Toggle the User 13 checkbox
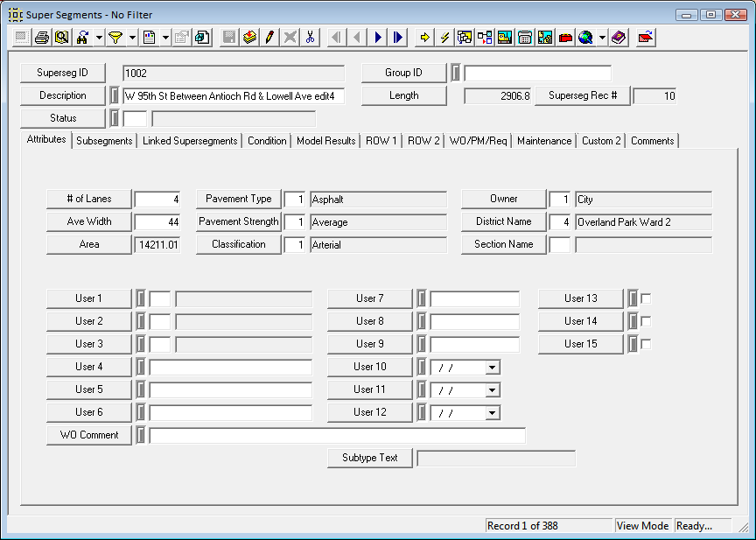The image size is (756, 540). pyautogui.click(x=646, y=299)
